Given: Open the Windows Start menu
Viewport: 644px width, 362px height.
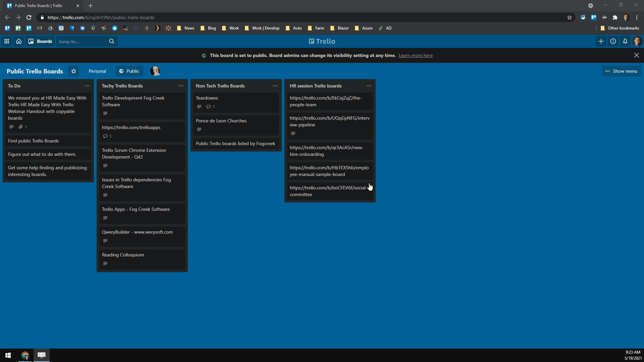Looking at the screenshot, I should [7, 355].
